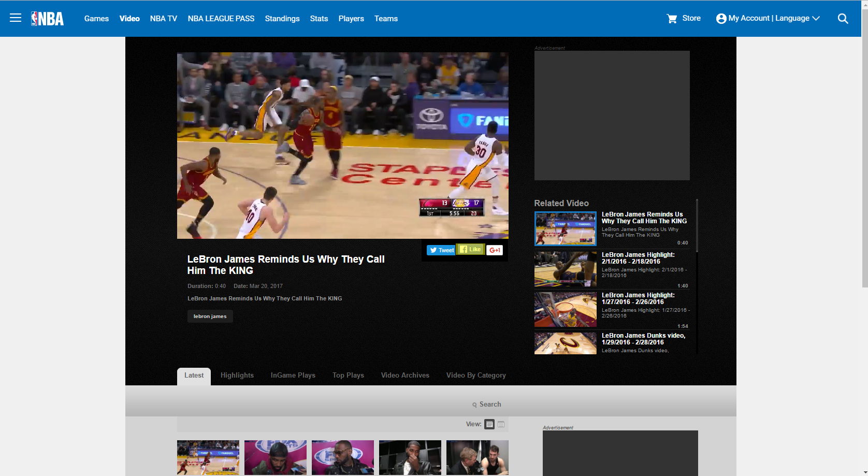
Task: Open NBA LEAGUE PASS
Action: coord(221,19)
